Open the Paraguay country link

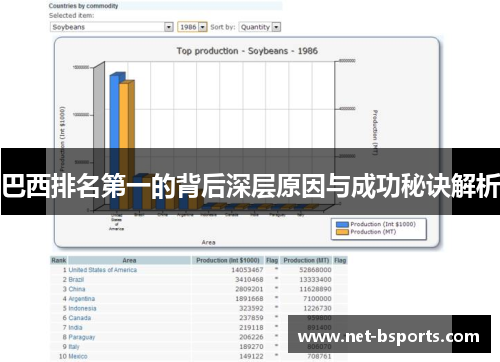[x=82, y=337]
